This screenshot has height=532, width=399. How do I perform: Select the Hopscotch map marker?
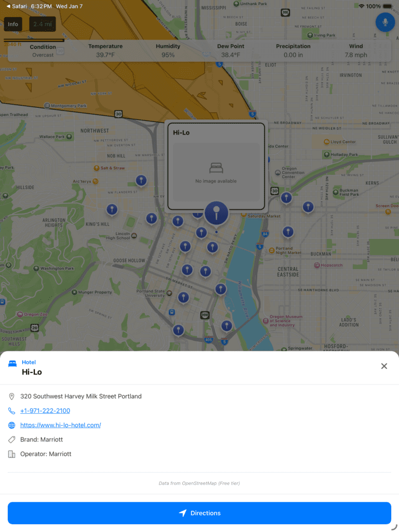317,265
